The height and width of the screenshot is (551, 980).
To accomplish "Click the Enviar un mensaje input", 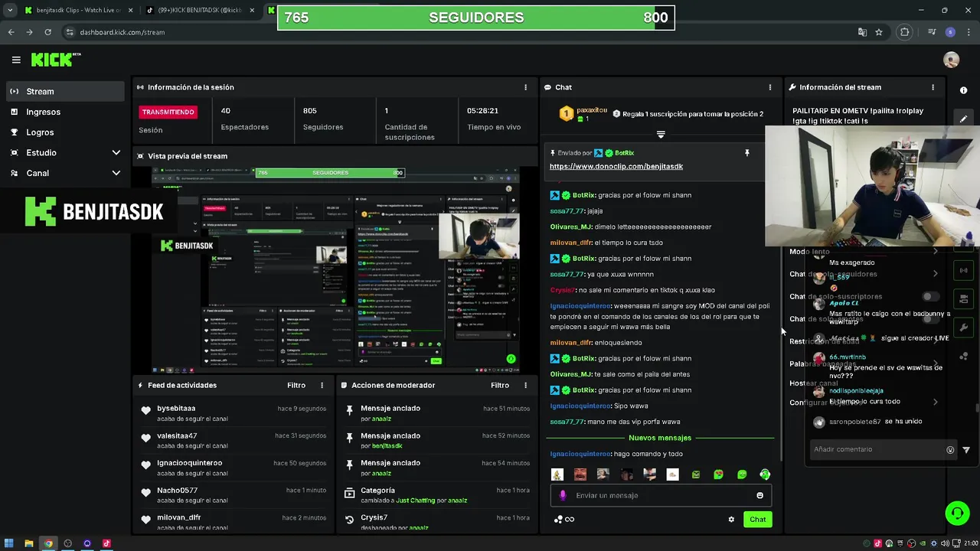I will coord(661,495).
